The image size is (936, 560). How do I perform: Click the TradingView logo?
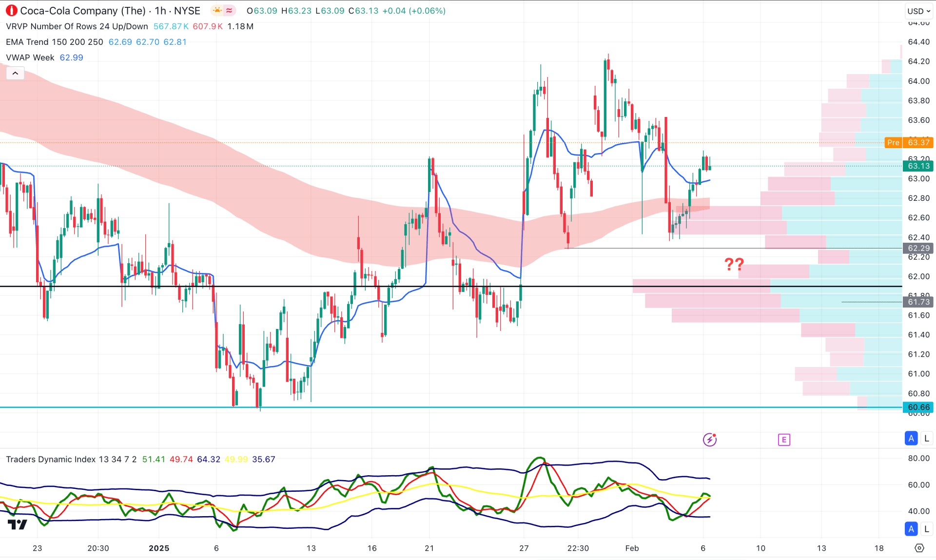(x=18, y=524)
